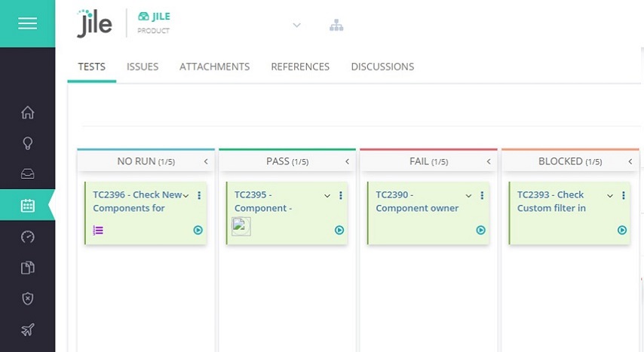644x352 pixels.
Task: Expand the TC2390 card chevron
Action: [x=469, y=196]
